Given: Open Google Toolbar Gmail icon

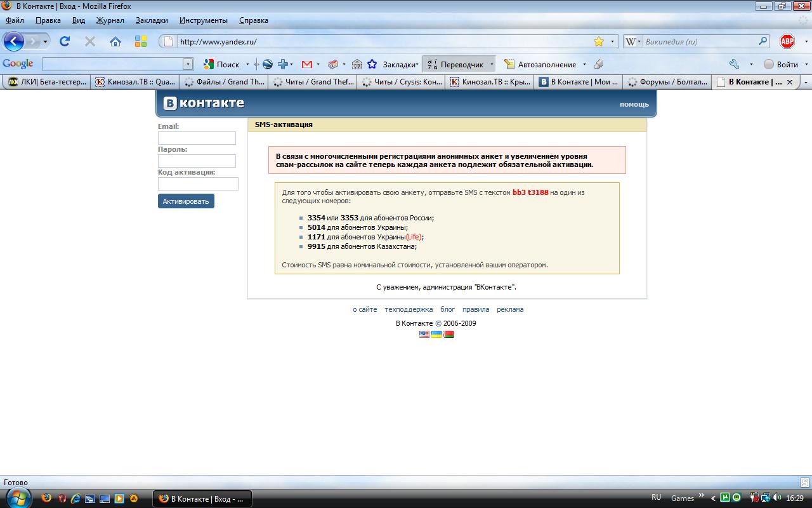Looking at the screenshot, I should coord(307,64).
